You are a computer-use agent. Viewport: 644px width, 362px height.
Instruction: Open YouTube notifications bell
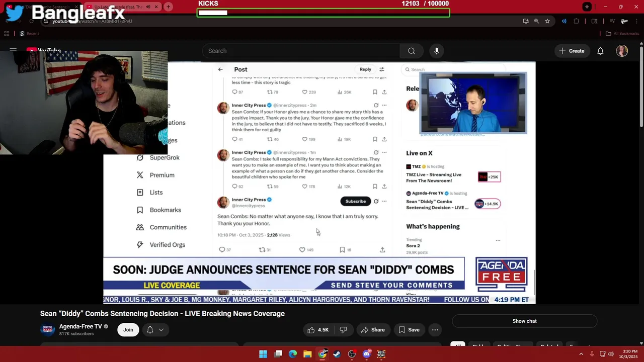point(600,51)
